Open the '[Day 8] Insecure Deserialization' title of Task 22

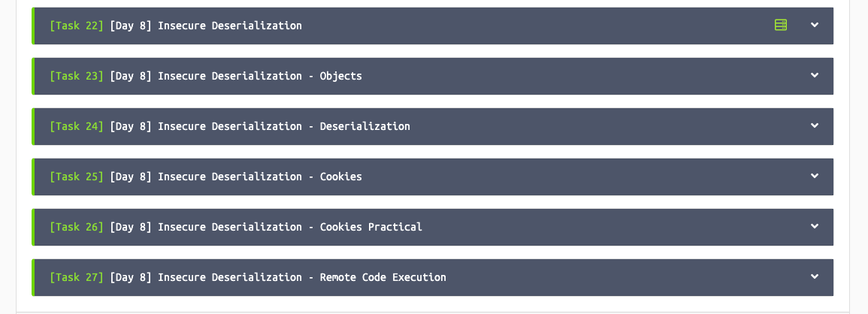pyautogui.click(x=206, y=26)
